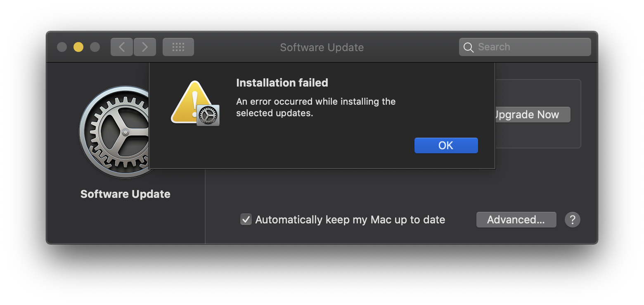Open the Advanced… settings

coord(516,220)
